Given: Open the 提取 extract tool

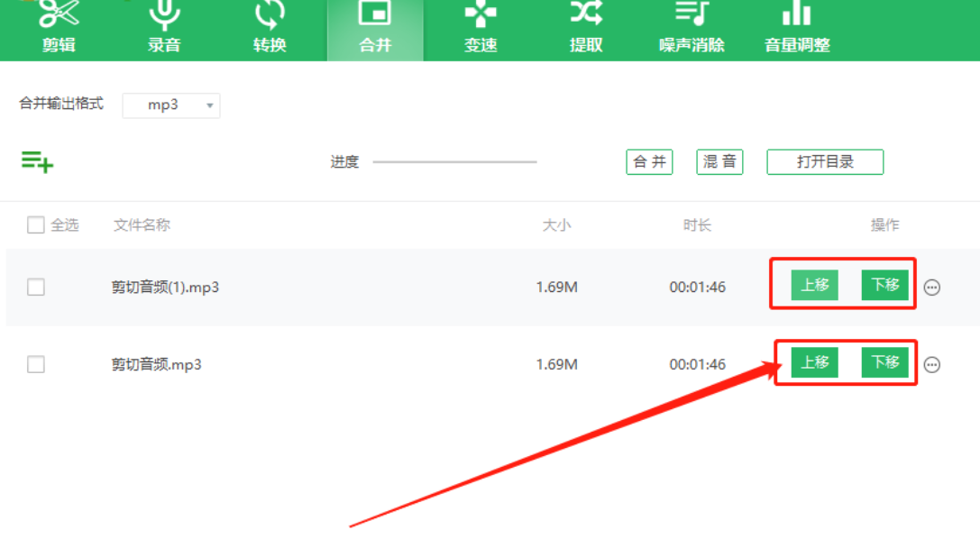Looking at the screenshot, I should [x=586, y=27].
